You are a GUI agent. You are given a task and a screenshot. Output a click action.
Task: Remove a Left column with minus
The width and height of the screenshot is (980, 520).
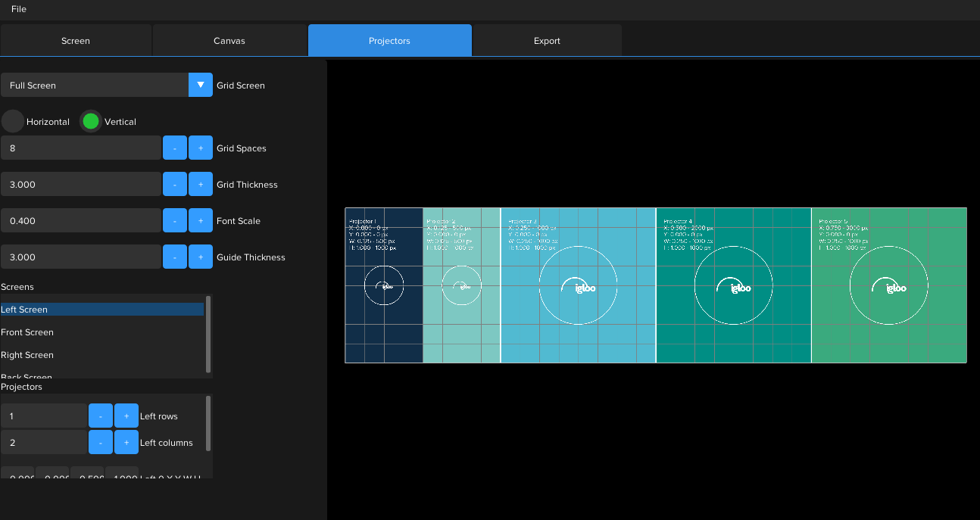click(x=101, y=442)
